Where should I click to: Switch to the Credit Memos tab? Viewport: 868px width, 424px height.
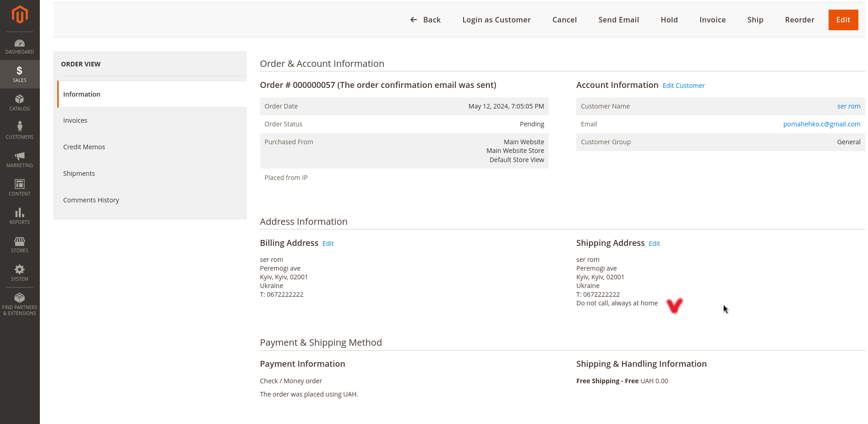[x=84, y=147]
